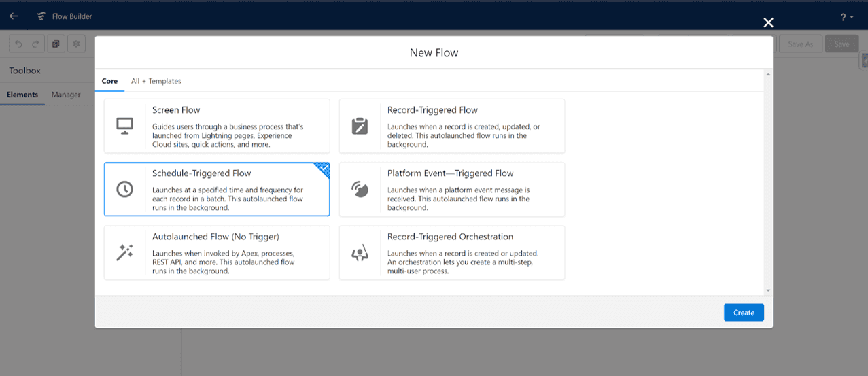Click the Schedule-Triggered Flow clock icon
This screenshot has width=868, height=376.
point(124,189)
